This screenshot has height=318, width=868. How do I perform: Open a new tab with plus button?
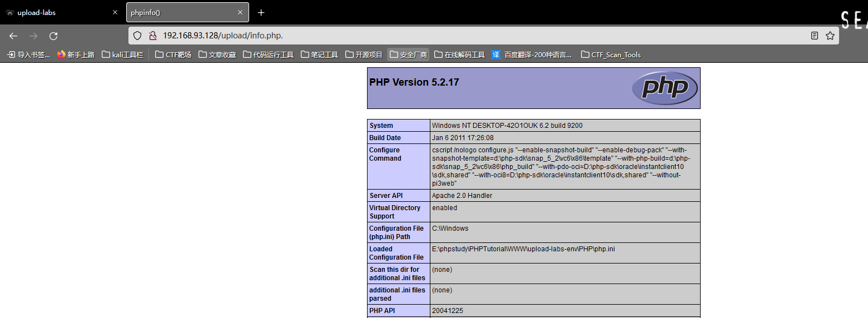tap(261, 12)
